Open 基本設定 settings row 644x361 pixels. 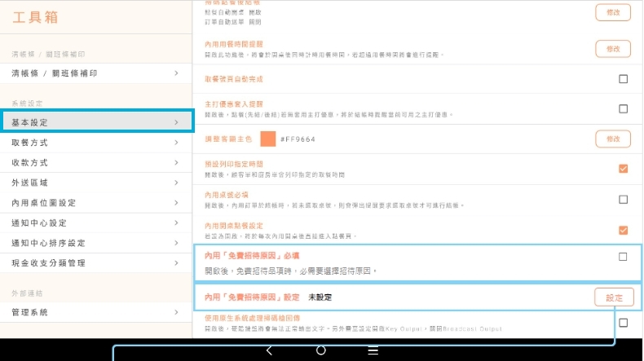tap(97, 122)
